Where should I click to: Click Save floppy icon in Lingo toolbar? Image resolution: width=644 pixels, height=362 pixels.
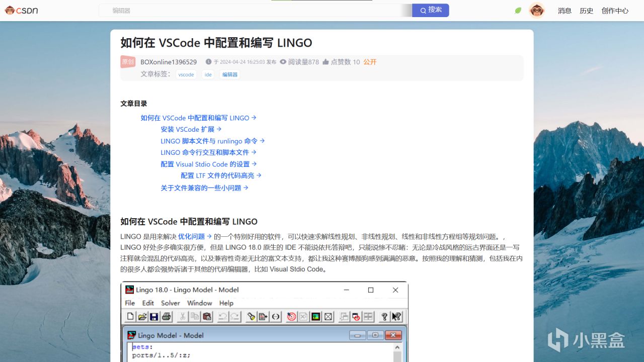(x=154, y=316)
